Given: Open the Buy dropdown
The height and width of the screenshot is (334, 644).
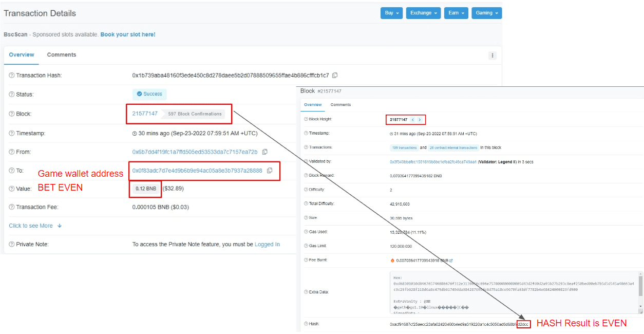Looking at the screenshot, I should (x=391, y=13).
